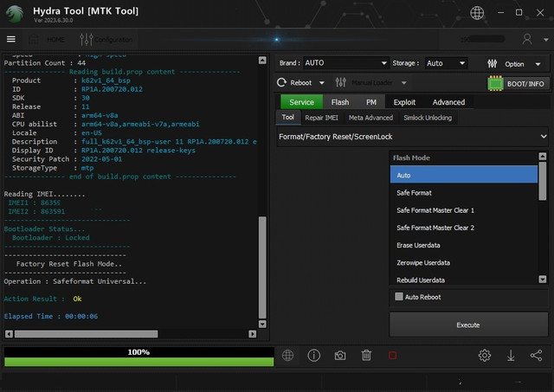
Task: Click the 100% progress bar
Action: click(138, 357)
